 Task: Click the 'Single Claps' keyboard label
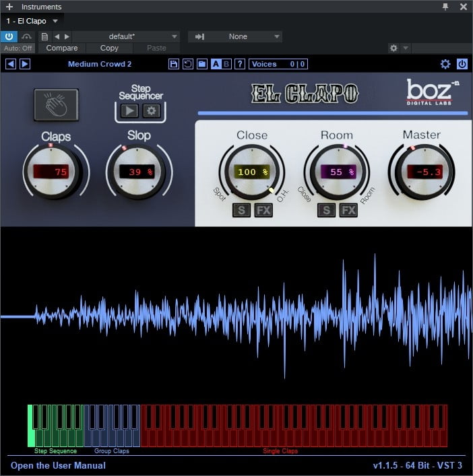pos(280,451)
